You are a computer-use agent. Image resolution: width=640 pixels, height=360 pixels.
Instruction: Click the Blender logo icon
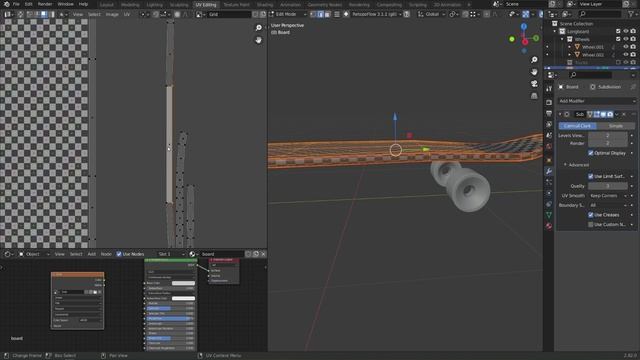[x=6, y=4]
